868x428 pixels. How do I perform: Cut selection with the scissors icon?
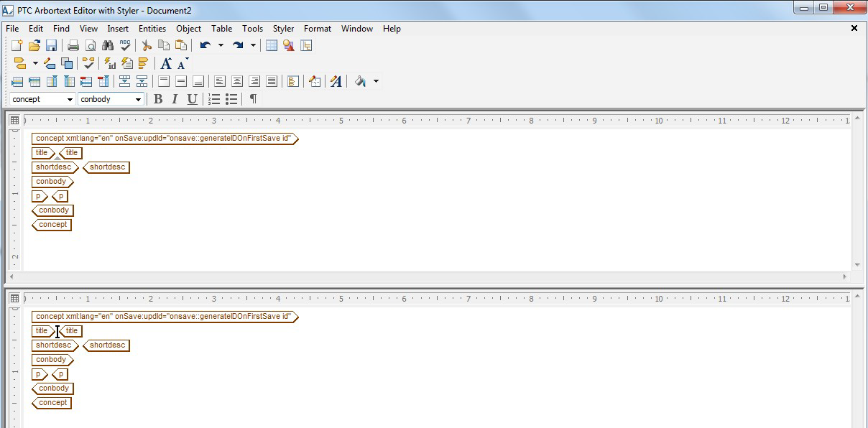pos(147,45)
